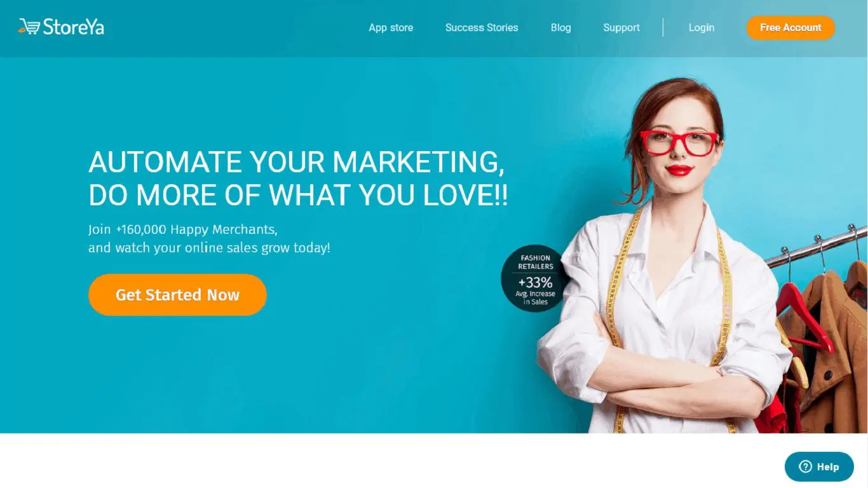
Task: Click the brown coat on the rack
Action: click(826, 356)
